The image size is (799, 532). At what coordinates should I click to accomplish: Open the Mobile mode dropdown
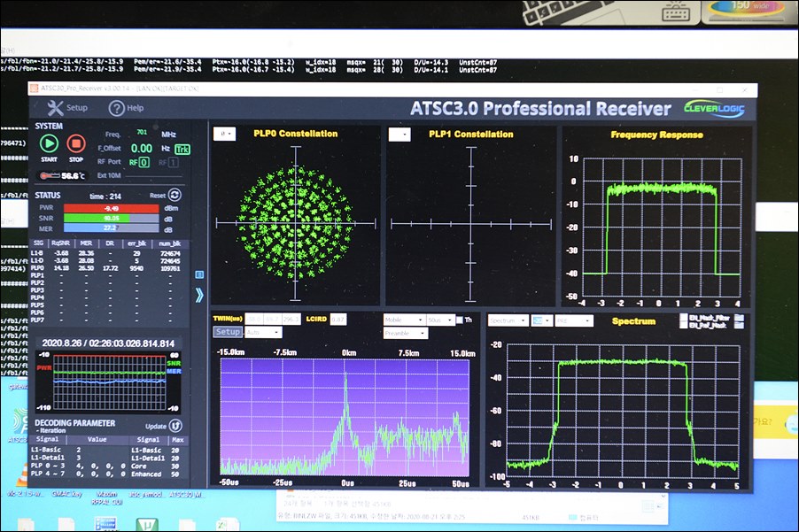coord(404,320)
